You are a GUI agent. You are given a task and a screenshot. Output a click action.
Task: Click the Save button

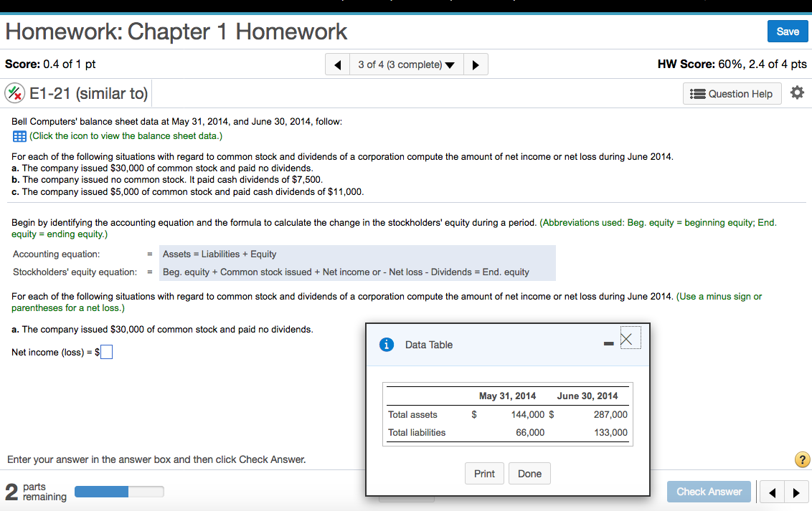tap(787, 31)
